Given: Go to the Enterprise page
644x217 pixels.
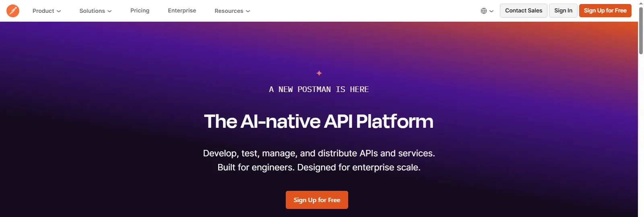Looking at the screenshot, I should click(182, 10).
